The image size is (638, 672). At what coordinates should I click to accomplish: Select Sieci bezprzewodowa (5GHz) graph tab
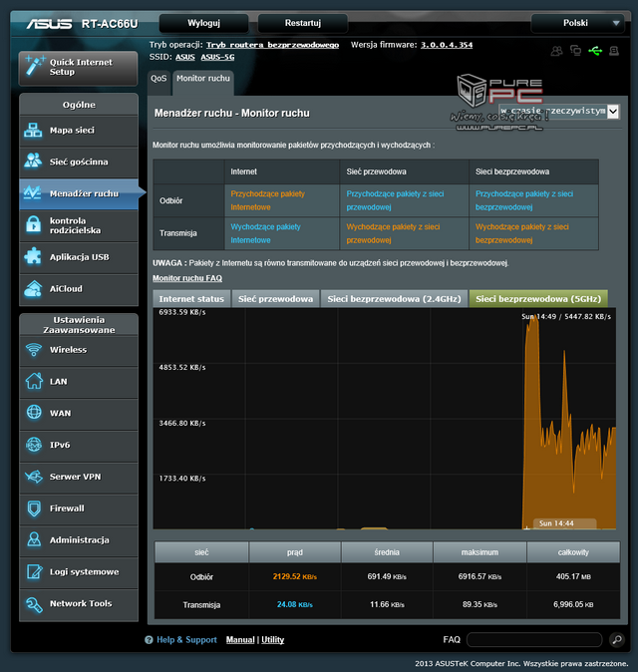click(x=538, y=299)
